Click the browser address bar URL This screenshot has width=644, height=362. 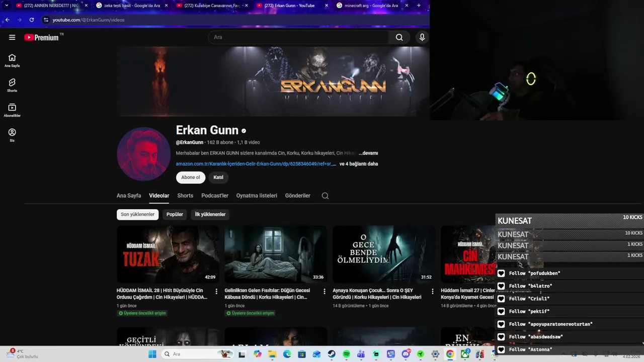tap(89, 20)
